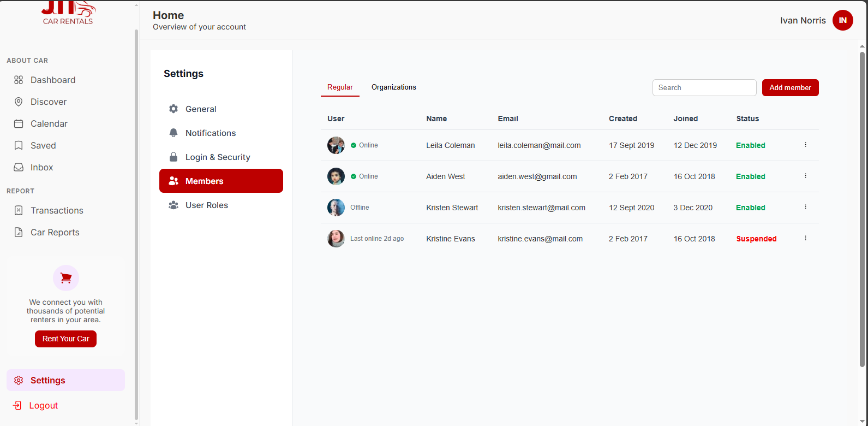Click the Suspended status for Kristine Evans
Screen dimensions: 868x426
[756, 239]
